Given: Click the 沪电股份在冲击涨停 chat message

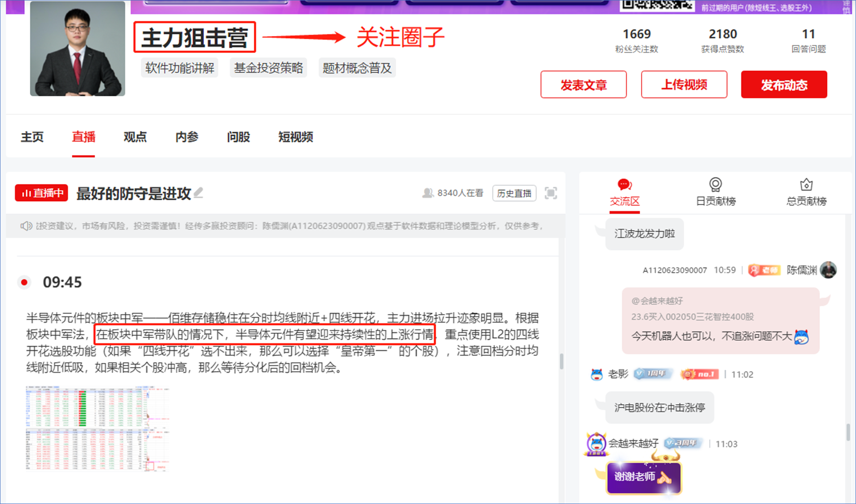Looking at the screenshot, I should (x=660, y=408).
